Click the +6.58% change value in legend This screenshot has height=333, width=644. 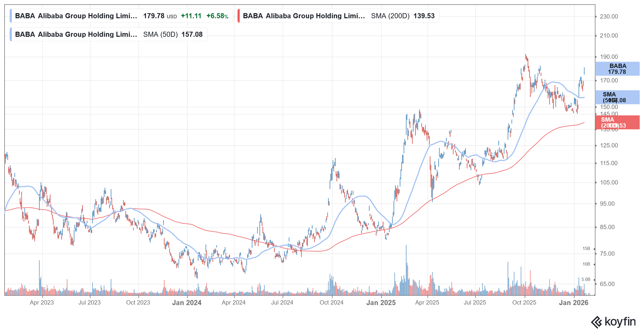[217, 16]
